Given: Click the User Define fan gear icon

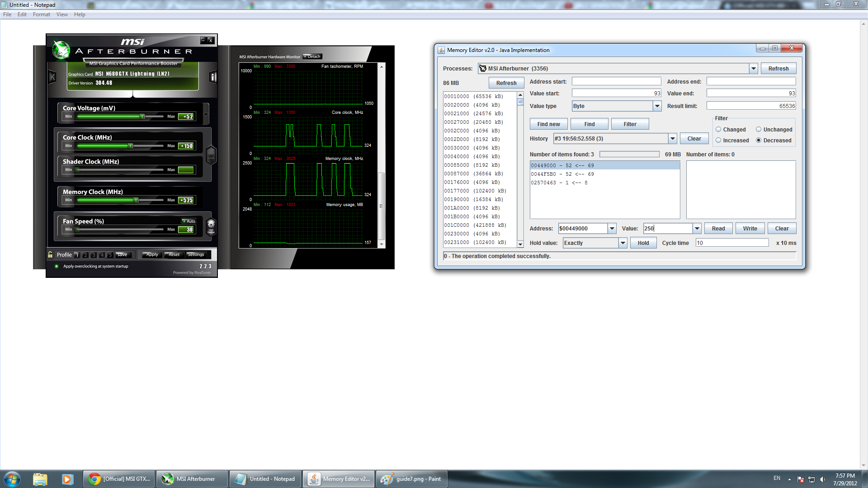Looking at the screenshot, I should 211,226.
